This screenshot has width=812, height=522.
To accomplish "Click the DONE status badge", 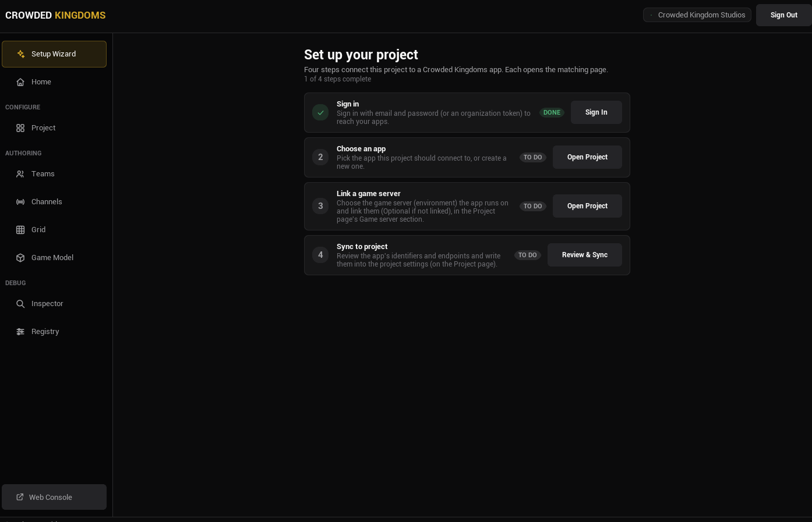I will (552, 112).
